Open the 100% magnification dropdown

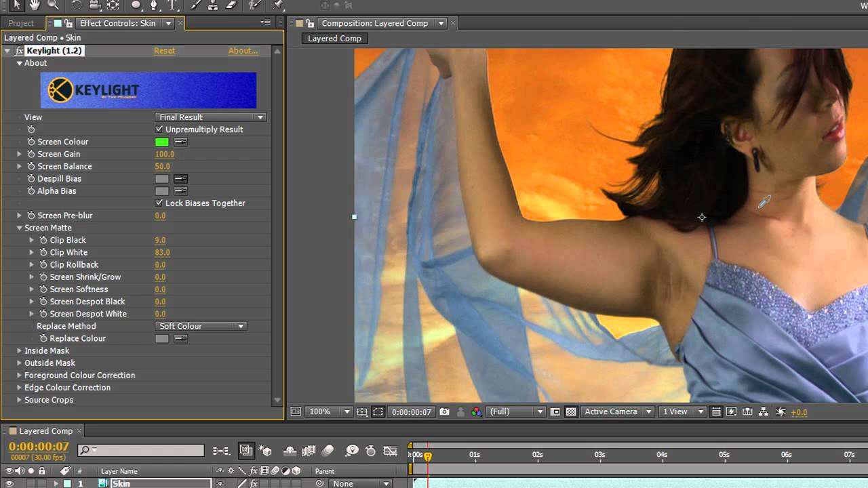pos(328,411)
